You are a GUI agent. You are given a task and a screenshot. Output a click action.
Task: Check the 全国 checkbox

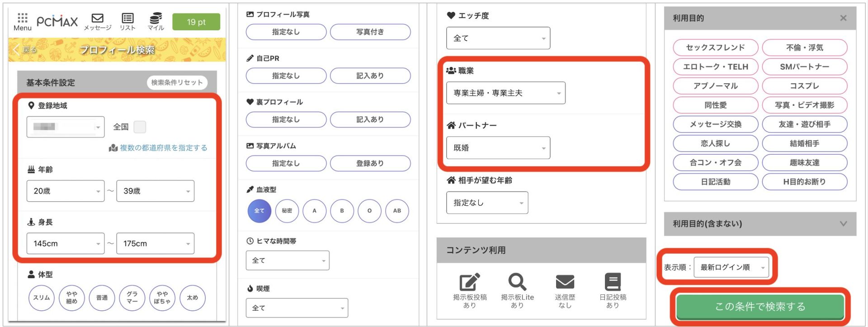click(x=140, y=127)
